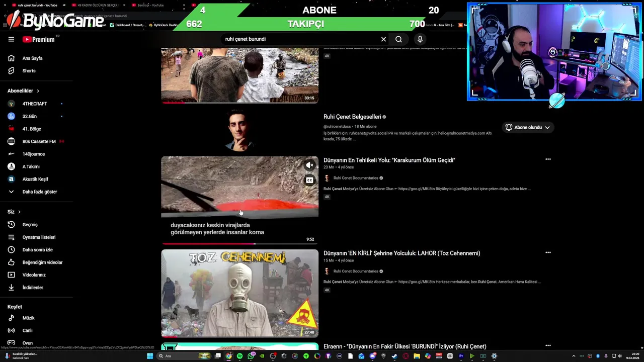Start voice search with the microphone icon

coord(420,39)
